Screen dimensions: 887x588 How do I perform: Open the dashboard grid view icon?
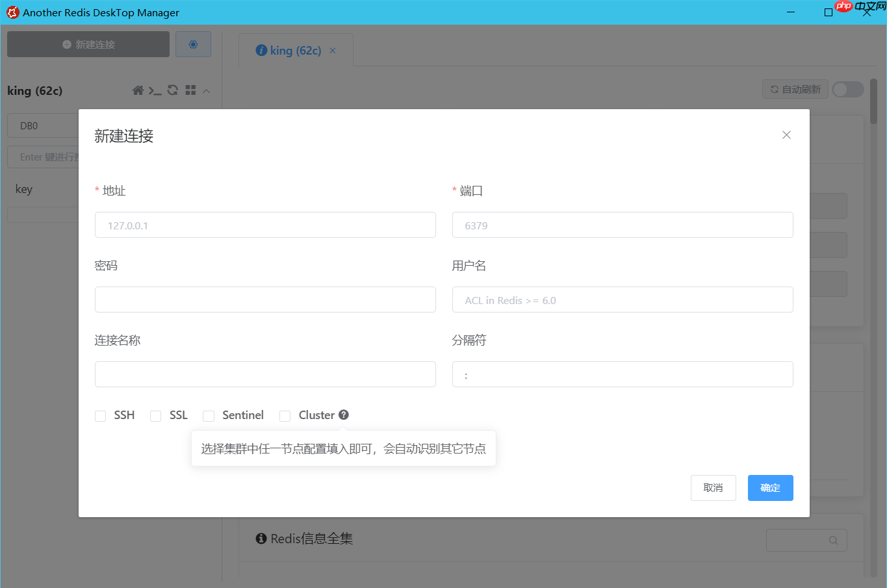tap(190, 90)
